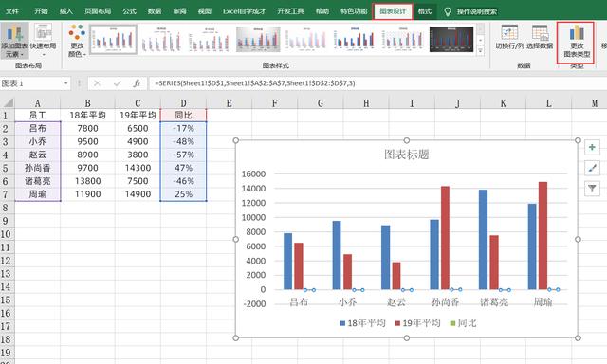Viewport: 607px width, 364px height.
Task: Switch to the Page Layout tab
Action: click(x=98, y=11)
